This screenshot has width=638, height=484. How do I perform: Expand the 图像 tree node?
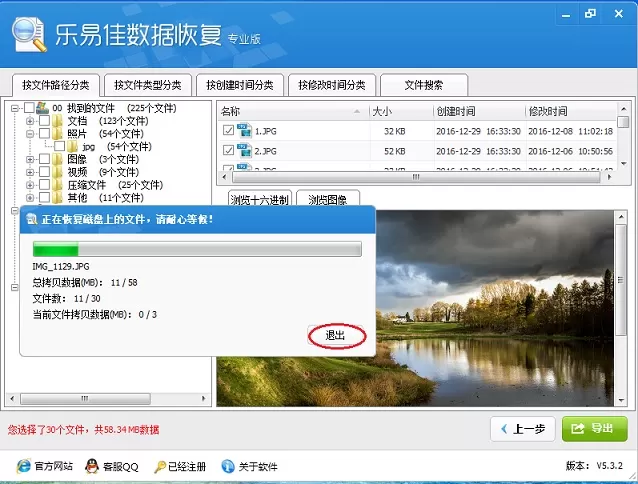click(30, 159)
